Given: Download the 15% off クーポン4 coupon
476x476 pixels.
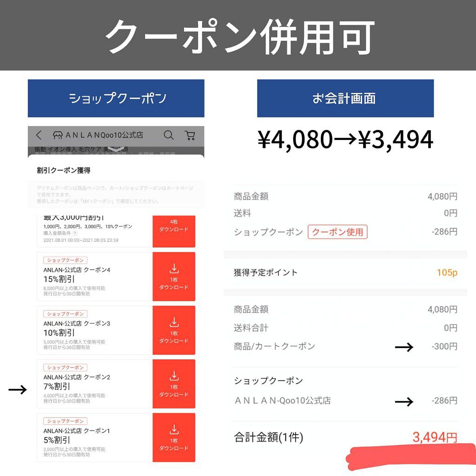Looking at the screenshot, I should click(x=174, y=277).
